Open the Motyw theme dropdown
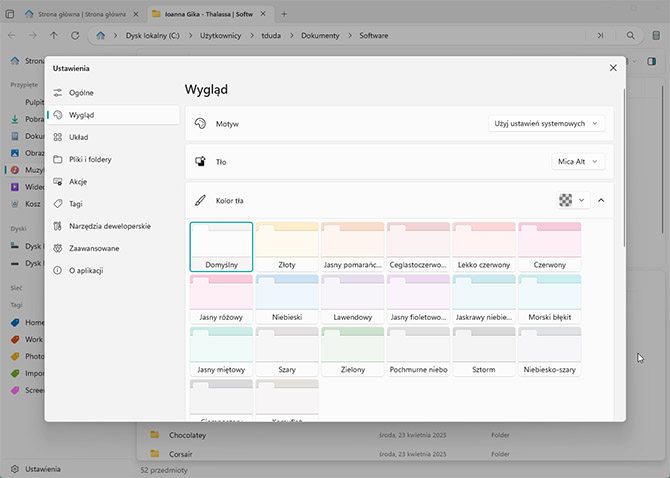 click(547, 123)
